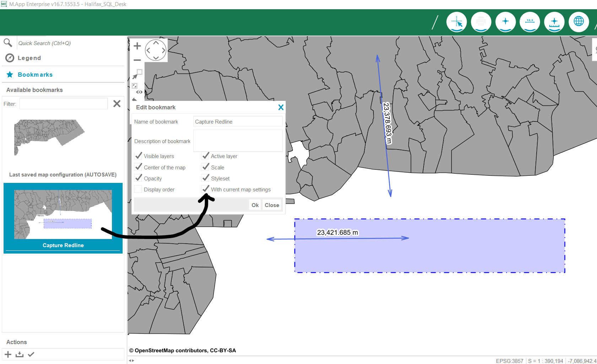Expand the Legend section
The height and width of the screenshot is (364, 597).
tap(29, 58)
